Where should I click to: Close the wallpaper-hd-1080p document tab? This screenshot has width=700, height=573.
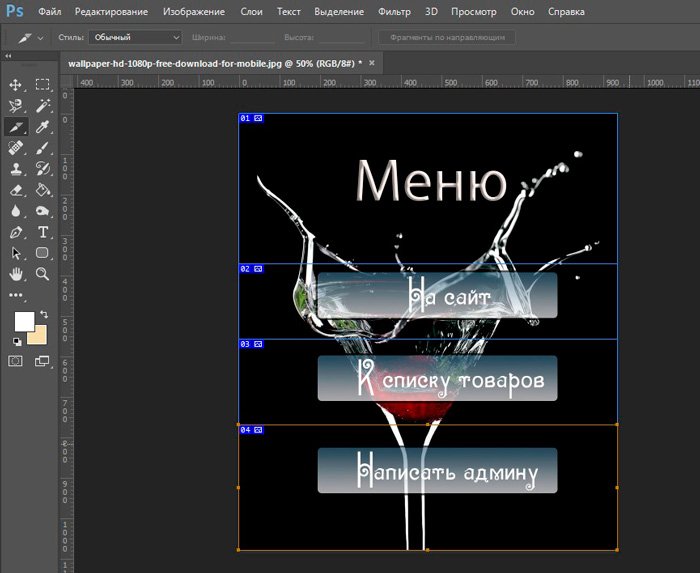pyautogui.click(x=374, y=61)
